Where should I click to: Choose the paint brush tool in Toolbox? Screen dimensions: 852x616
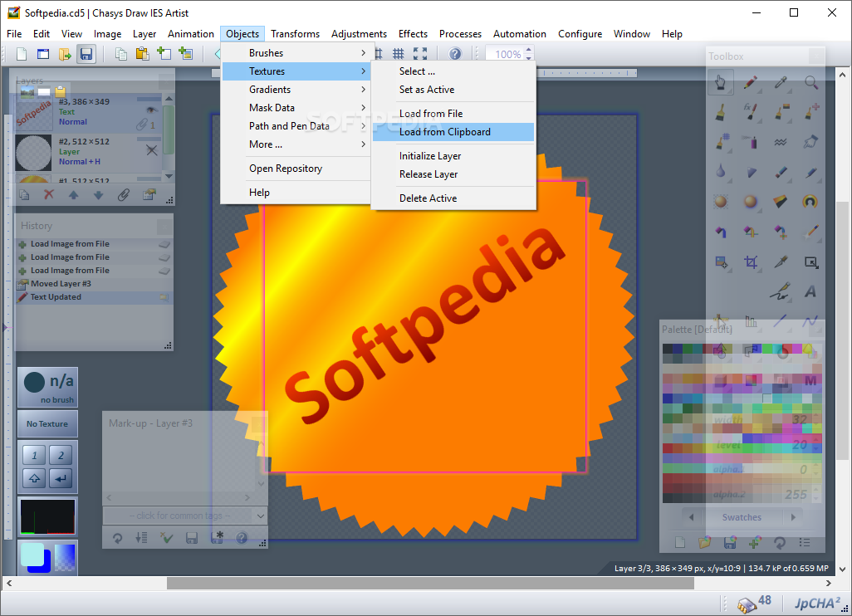point(721,112)
